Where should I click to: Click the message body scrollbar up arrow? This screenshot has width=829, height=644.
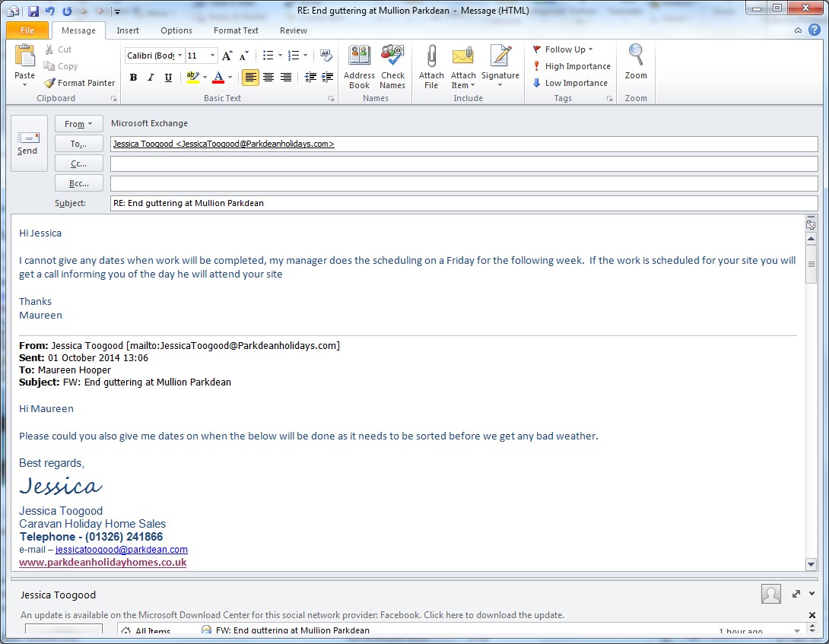pos(811,239)
